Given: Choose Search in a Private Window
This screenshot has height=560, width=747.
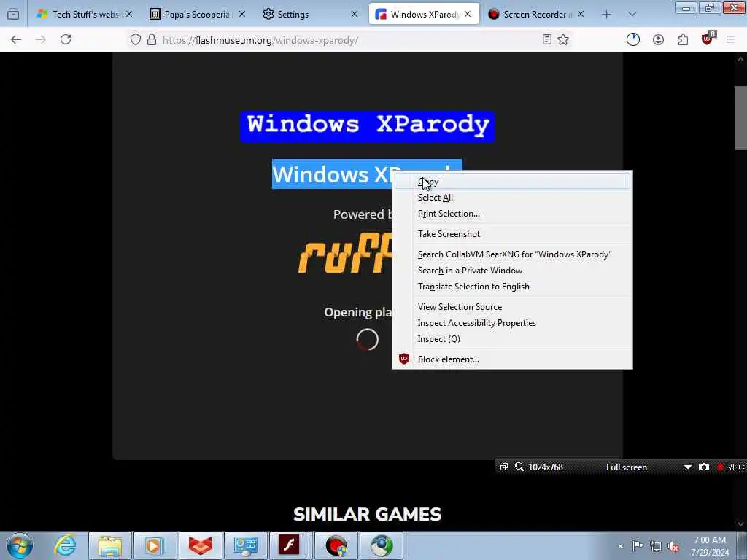Looking at the screenshot, I should [x=512, y=271].
